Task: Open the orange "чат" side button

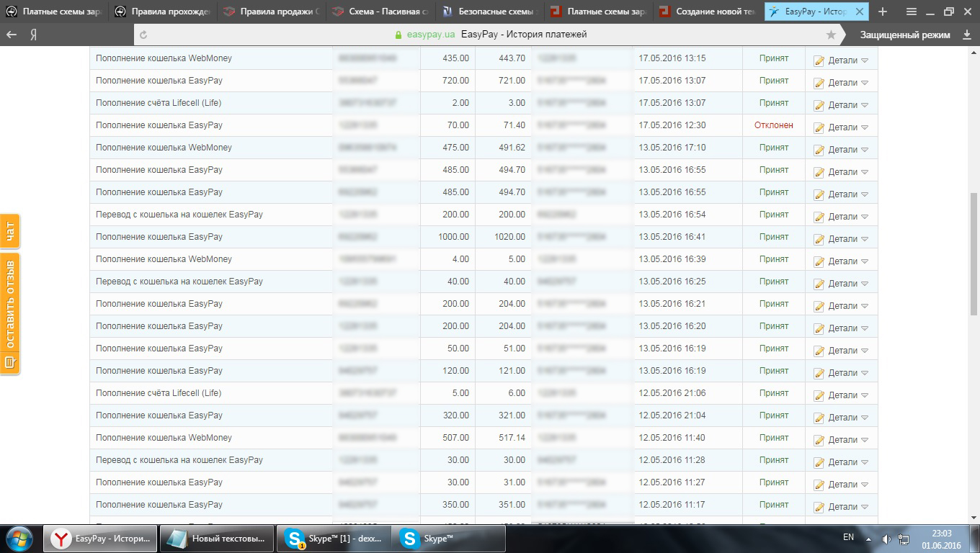Action: (10, 231)
